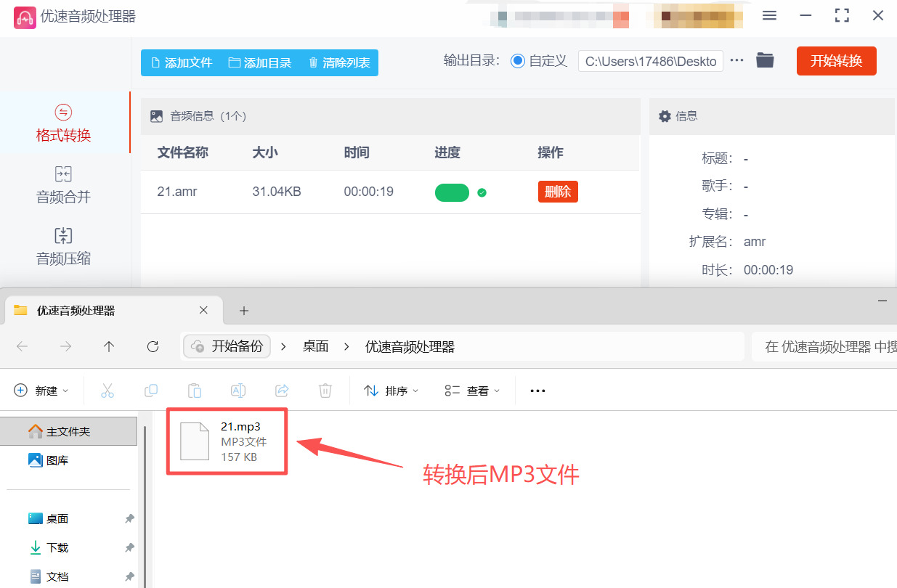
Task: Click 添加文件 to add audio files
Action: 181,62
